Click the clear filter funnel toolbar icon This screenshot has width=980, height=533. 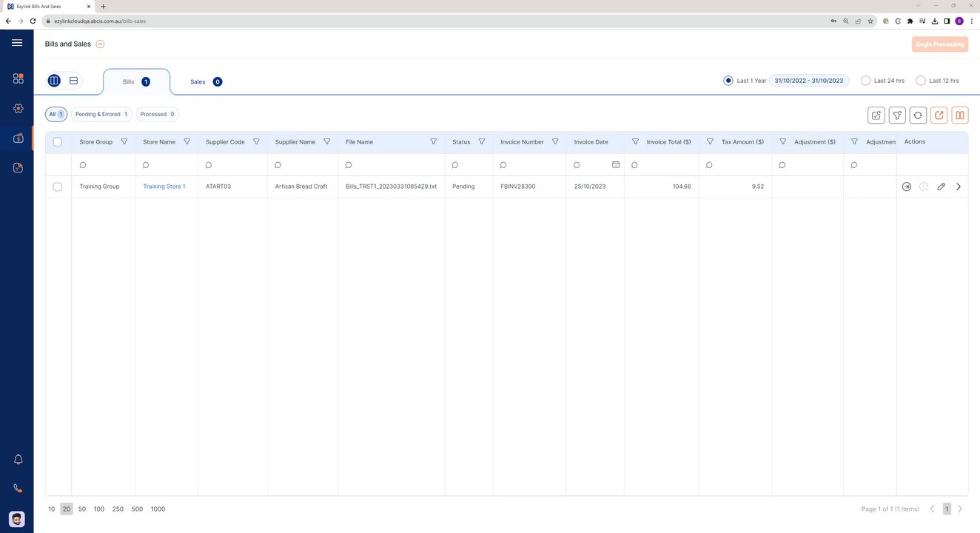coord(897,115)
